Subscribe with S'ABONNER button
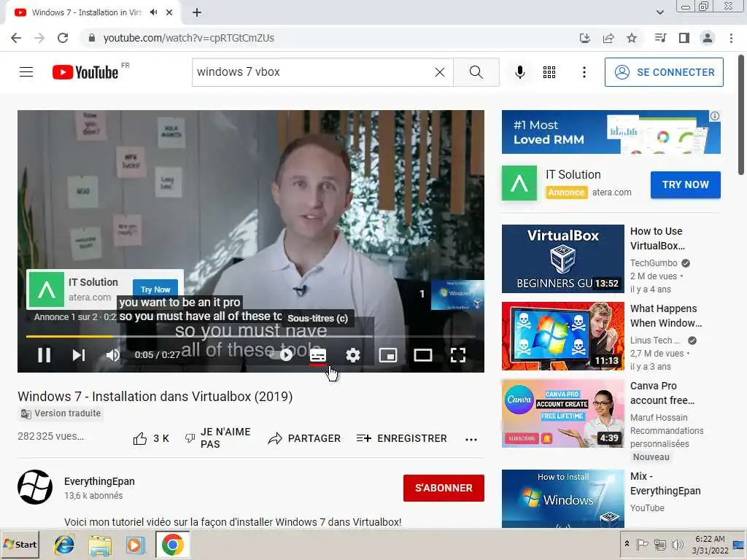Image resolution: width=747 pixels, height=560 pixels. click(444, 488)
